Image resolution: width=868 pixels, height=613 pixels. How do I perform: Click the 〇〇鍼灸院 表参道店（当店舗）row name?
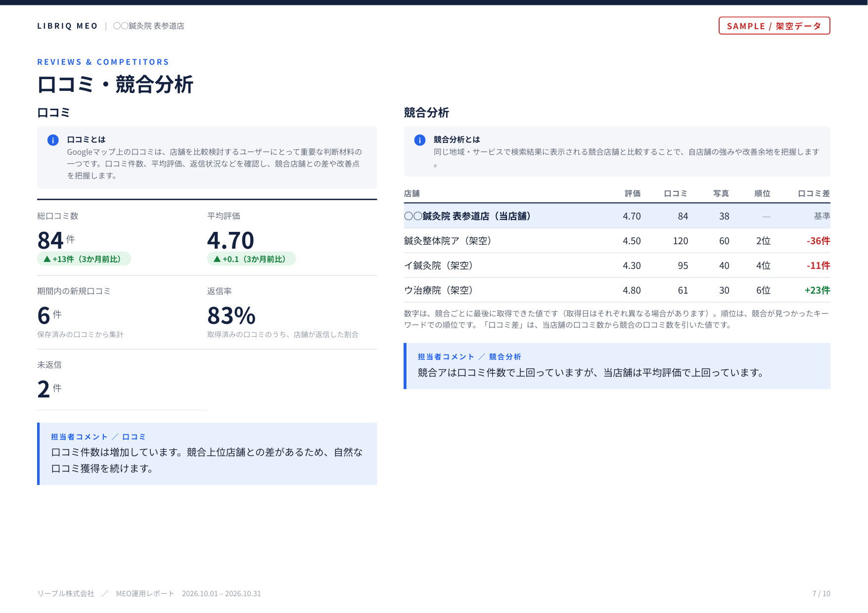(x=467, y=216)
